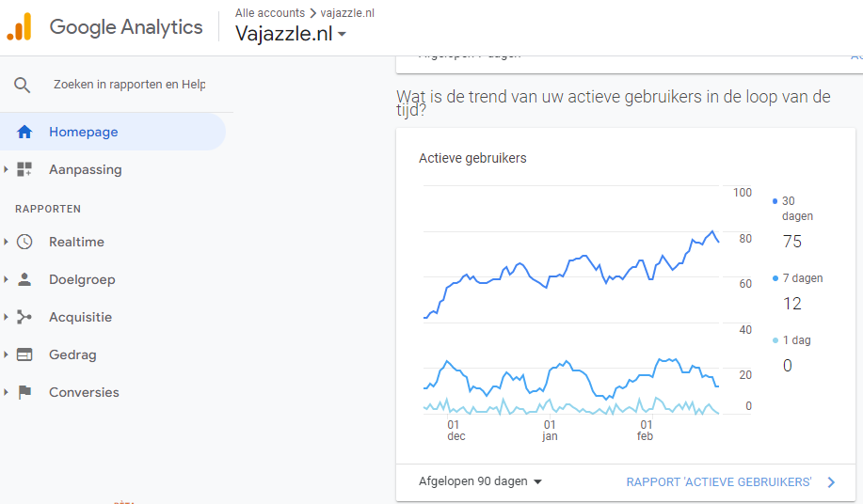Viewport: 863px width, 504px height.
Task: Click the Gedrag layout icon
Action: (24, 354)
